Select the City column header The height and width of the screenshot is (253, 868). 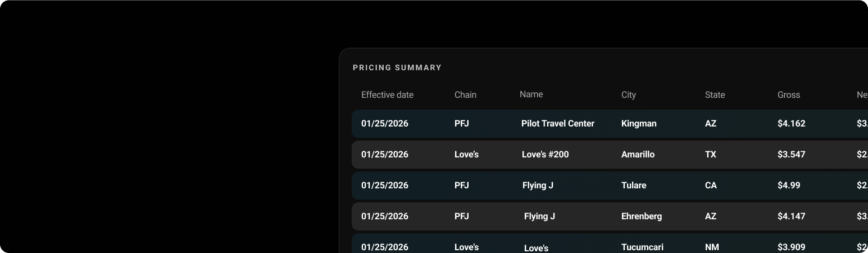628,95
